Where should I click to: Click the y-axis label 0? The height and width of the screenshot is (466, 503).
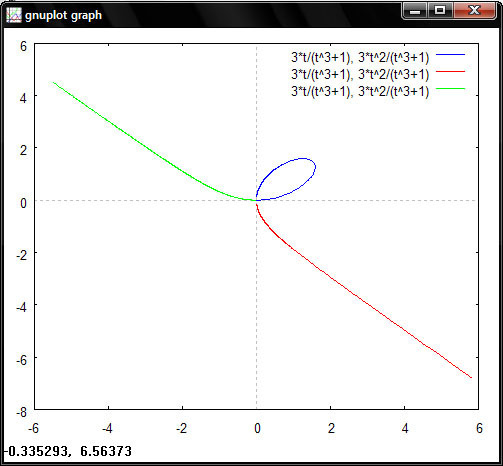(x=23, y=203)
